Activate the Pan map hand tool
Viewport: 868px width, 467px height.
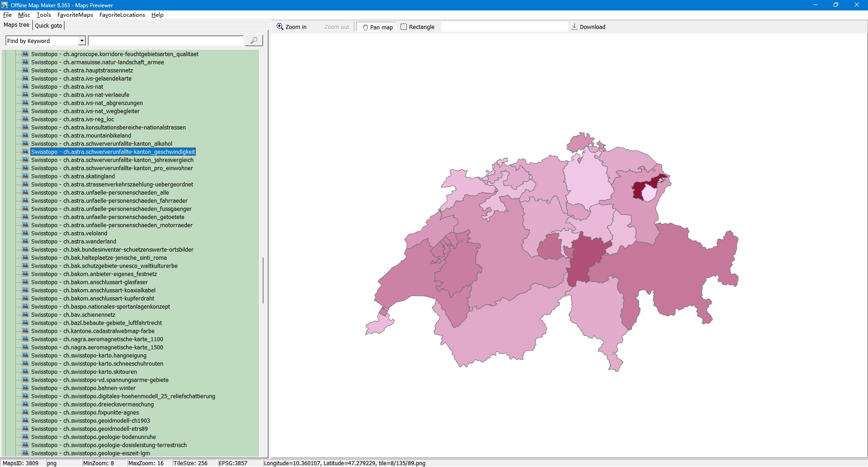pos(377,27)
